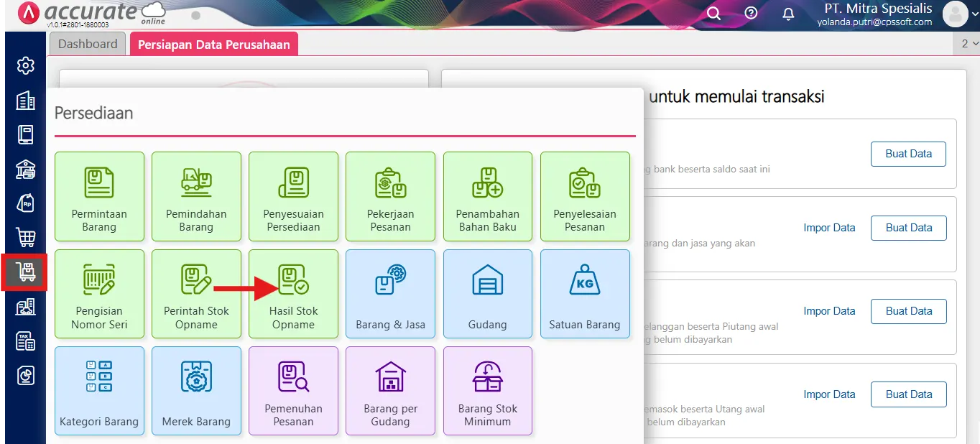This screenshot has width=980, height=444.
Task: Click Impor Data for barang dan jasa
Action: tap(829, 228)
